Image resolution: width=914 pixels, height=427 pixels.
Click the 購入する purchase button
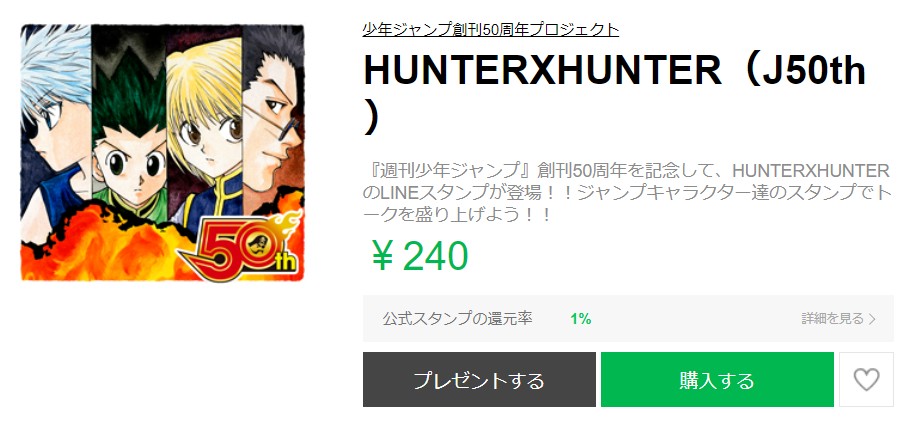point(717,380)
